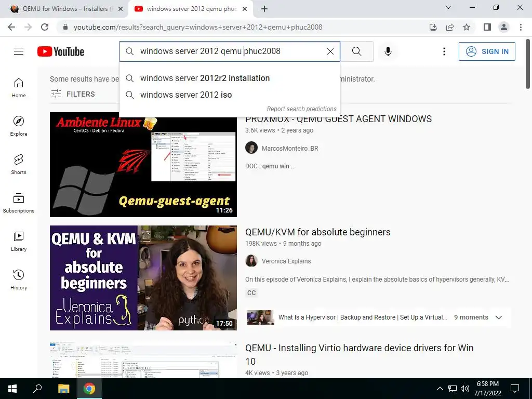Open 'QEMU - Installing Virtio hardware device drivers' title
Screen dimensions: 532x399
(x=360, y=354)
